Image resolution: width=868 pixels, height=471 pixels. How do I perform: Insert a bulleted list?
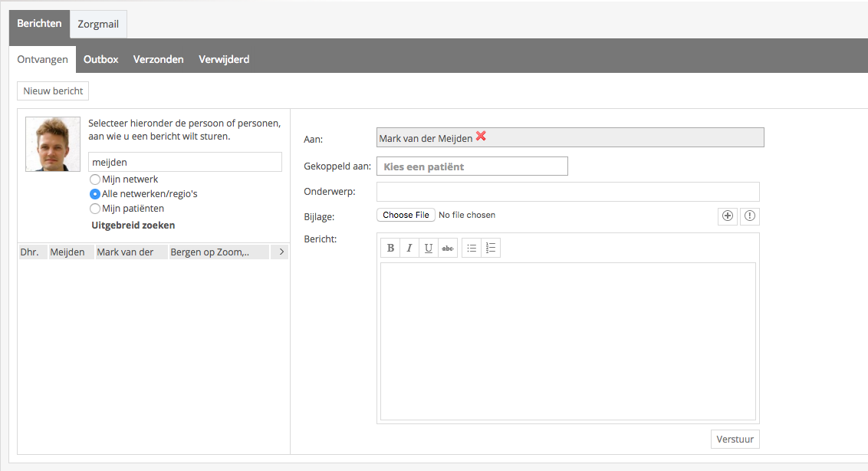point(472,248)
